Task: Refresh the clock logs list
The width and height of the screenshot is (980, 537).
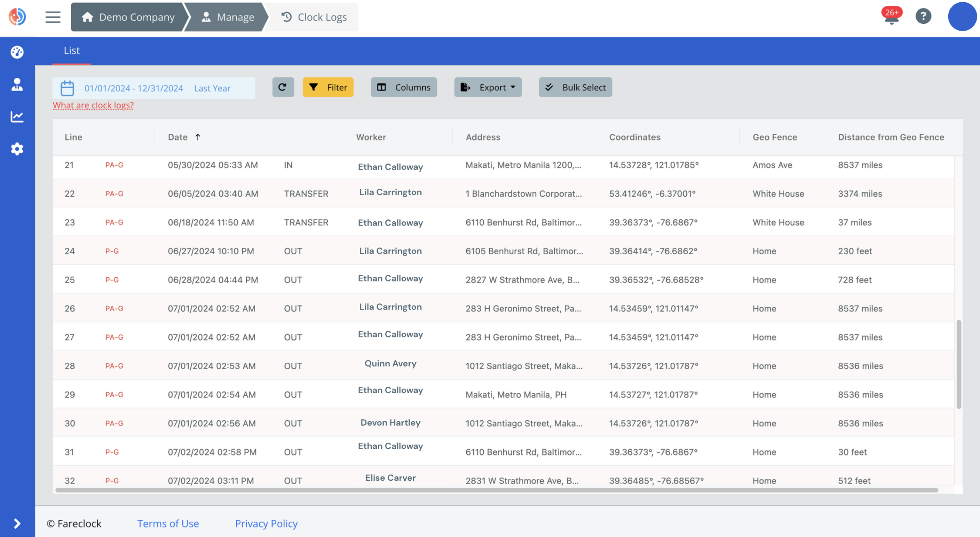Action: (x=283, y=87)
